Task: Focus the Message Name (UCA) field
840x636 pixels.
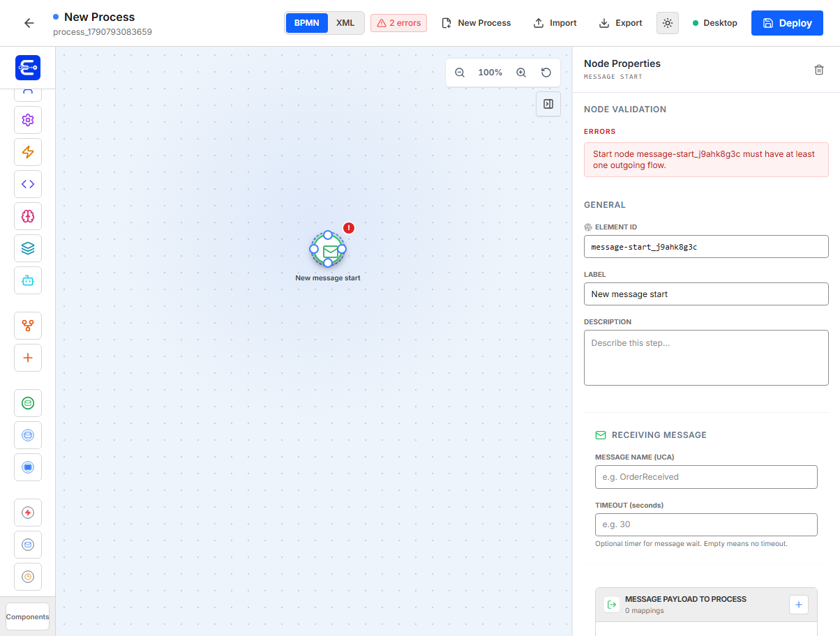Action: tap(706, 477)
